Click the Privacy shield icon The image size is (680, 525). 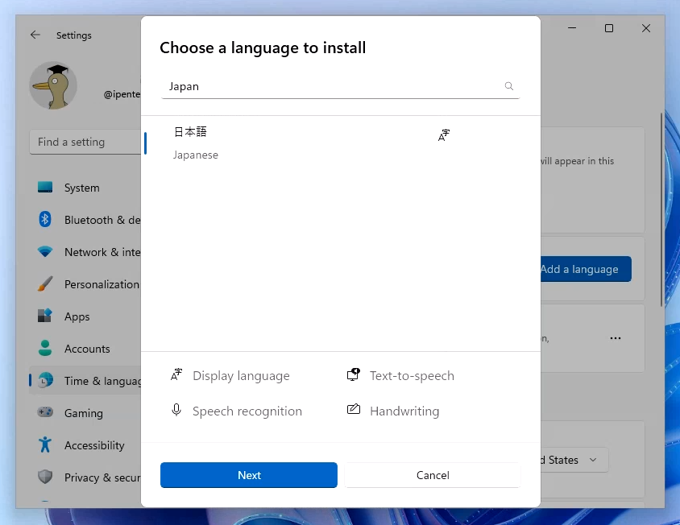(x=45, y=477)
